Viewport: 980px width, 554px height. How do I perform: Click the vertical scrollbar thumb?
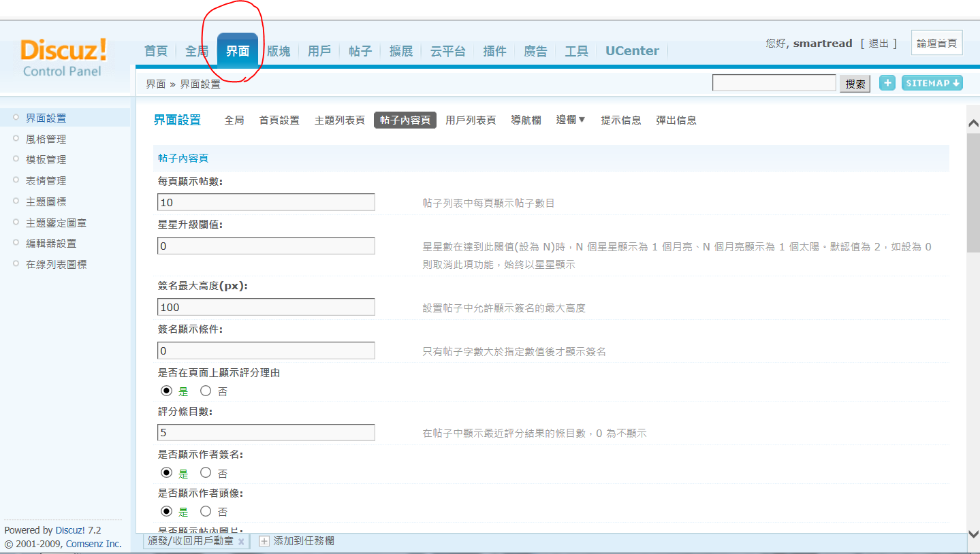pyautogui.click(x=973, y=193)
